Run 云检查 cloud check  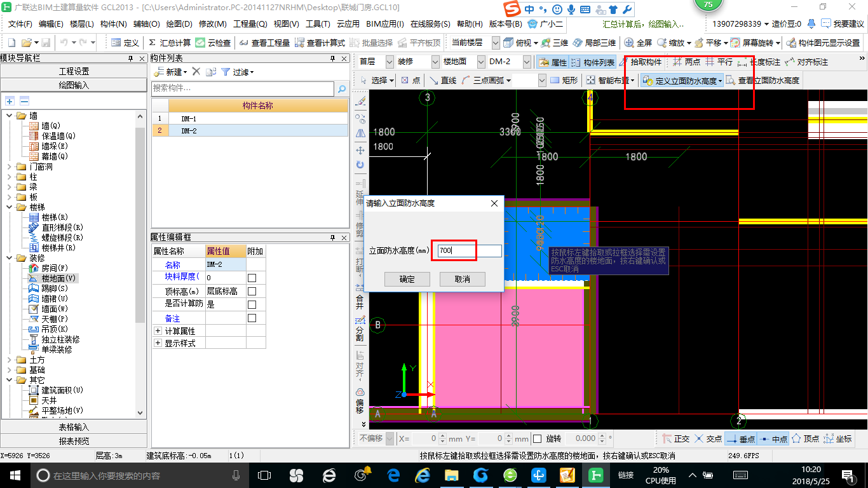click(213, 43)
